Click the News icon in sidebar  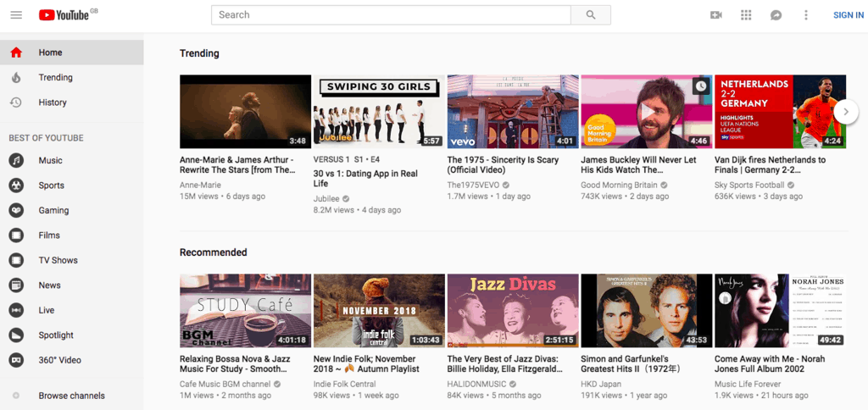tap(16, 285)
